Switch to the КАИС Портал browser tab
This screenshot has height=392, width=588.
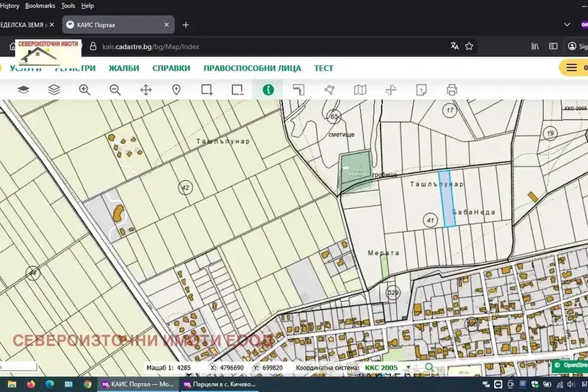coord(118,25)
